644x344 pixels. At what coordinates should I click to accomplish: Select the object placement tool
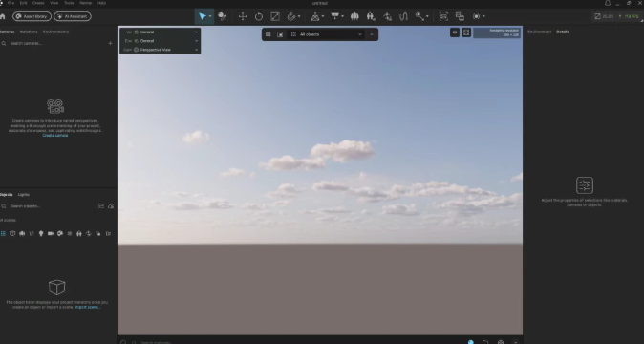click(315, 16)
